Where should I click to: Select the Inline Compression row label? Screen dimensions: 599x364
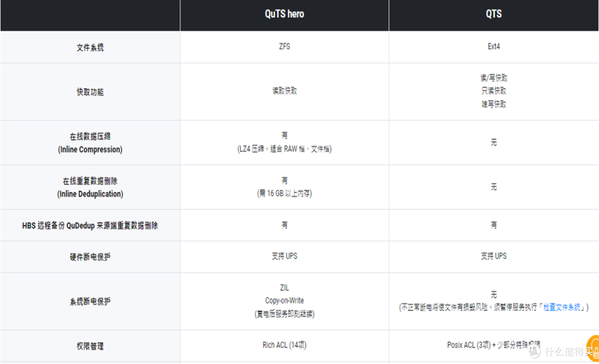pos(90,143)
